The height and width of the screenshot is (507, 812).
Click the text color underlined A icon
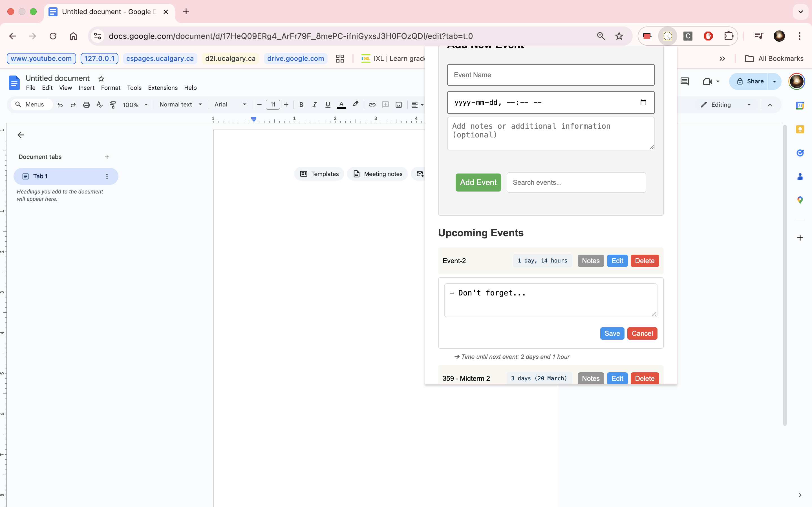(x=341, y=104)
